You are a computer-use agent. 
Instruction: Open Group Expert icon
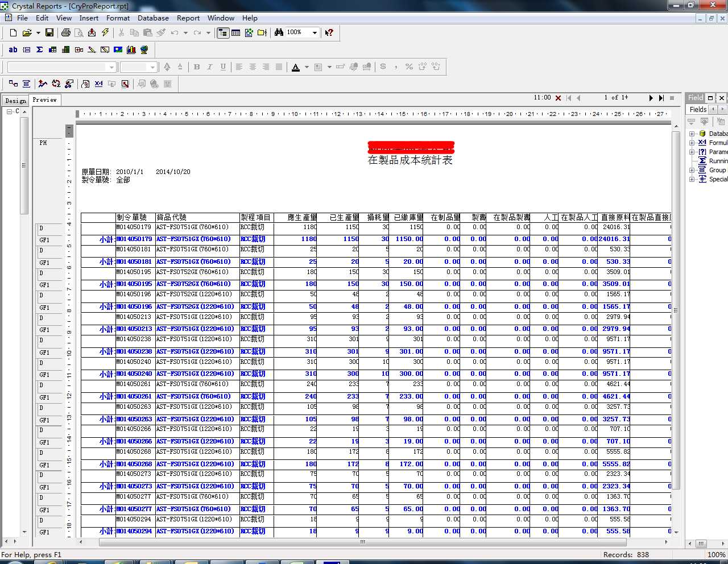pyautogui.click(x=26, y=84)
